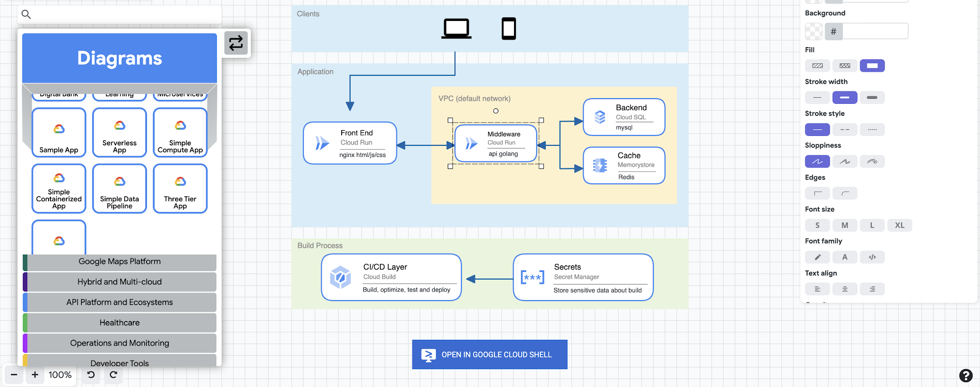Select the mobile phone client icon
980x387 pixels.
(509, 29)
